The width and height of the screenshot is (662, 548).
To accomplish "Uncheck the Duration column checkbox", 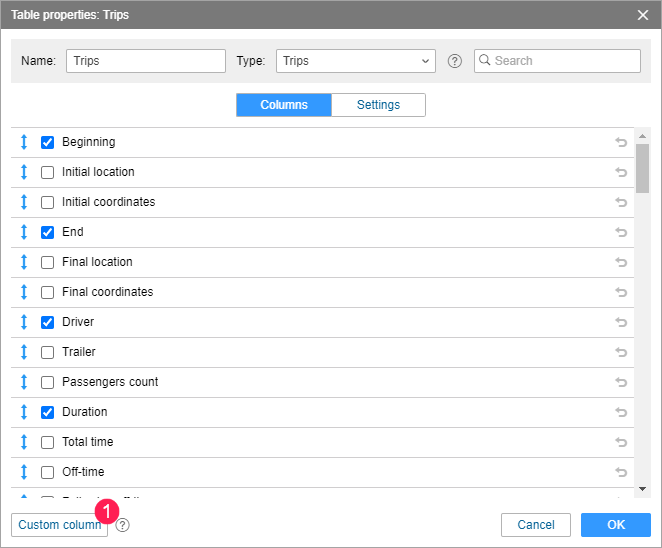I will (x=47, y=412).
